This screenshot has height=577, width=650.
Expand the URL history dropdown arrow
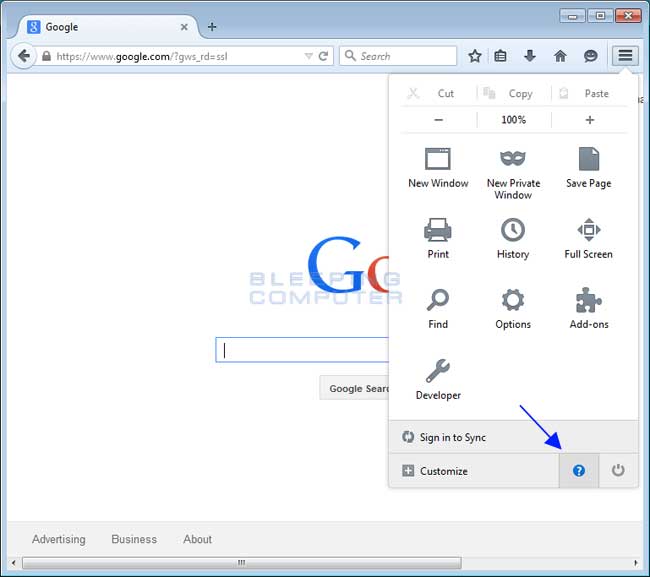(308, 56)
